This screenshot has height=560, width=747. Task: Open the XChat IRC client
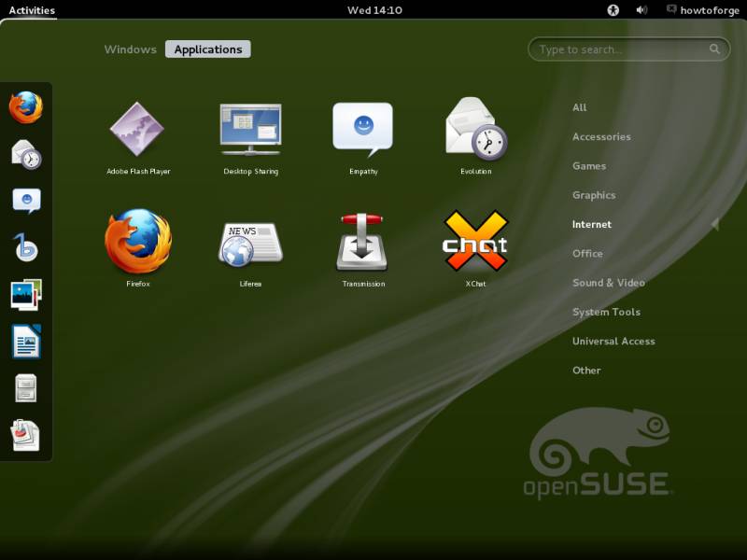[476, 248]
